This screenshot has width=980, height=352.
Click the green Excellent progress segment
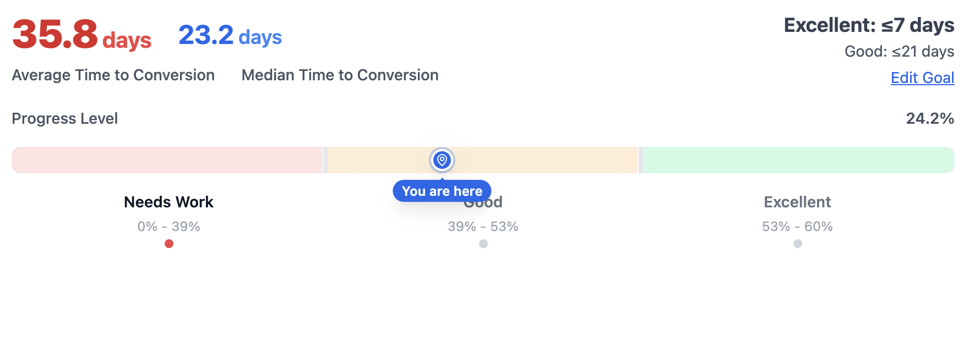[798, 160]
